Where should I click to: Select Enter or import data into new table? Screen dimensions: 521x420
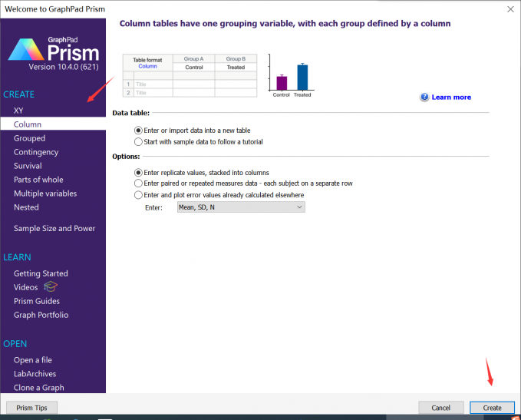coord(138,131)
